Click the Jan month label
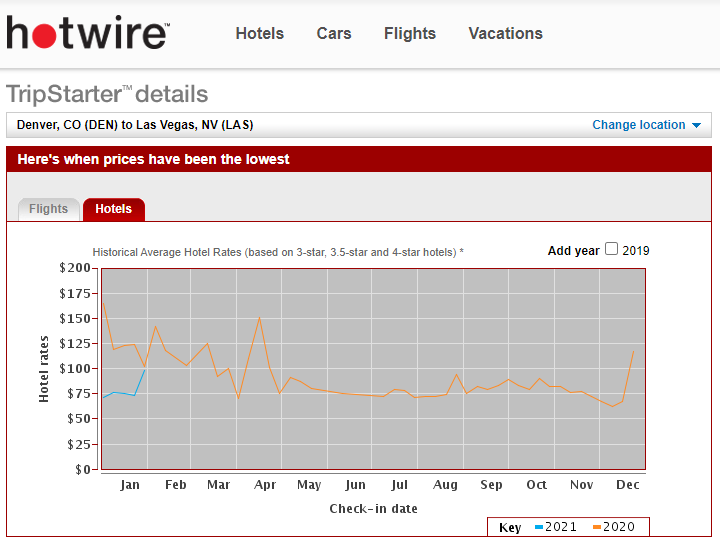This screenshot has height=544, width=720. click(x=130, y=485)
